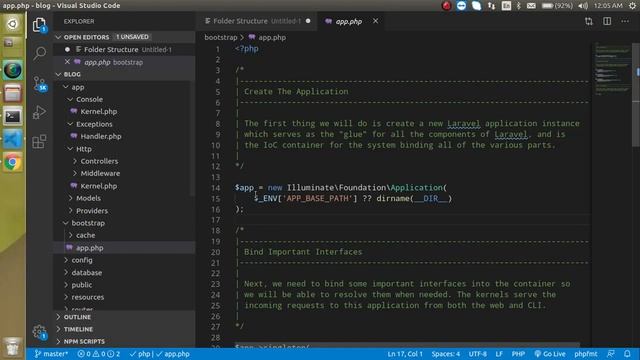Expand the Outline panel
640x360 pixels.
click(124, 317)
